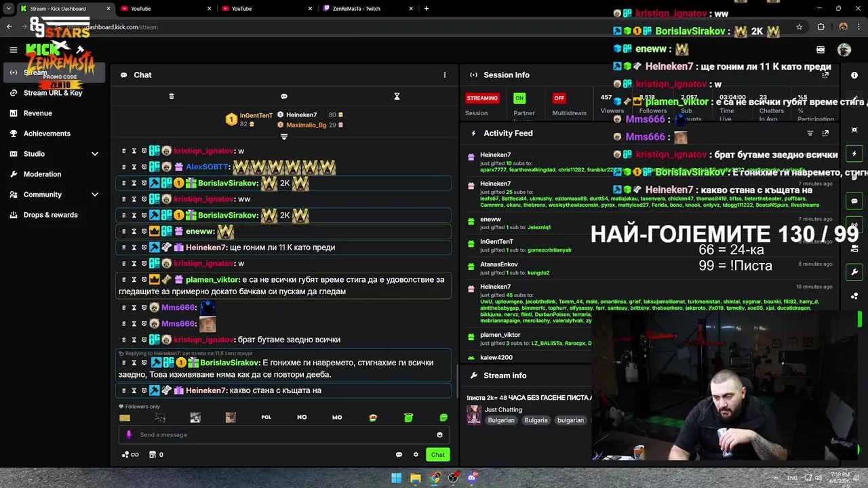
Task: Click the NO quick emote
Action: [302, 418]
